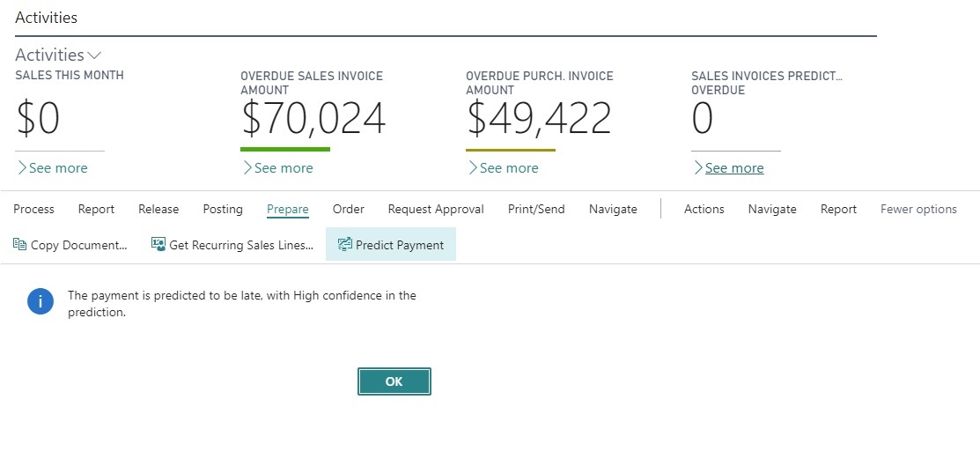Screen dimensions: 980x459
Task: Open the Actions menu
Action: [704, 209]
